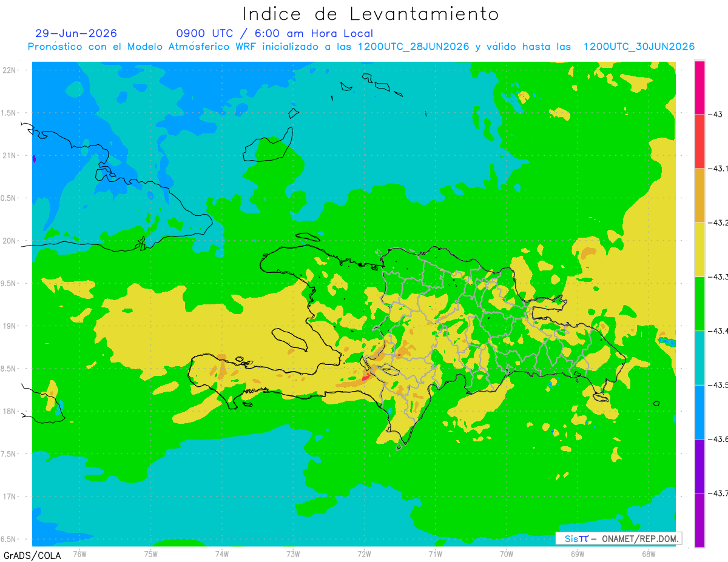Click the red legend swatch below -43
This screenshot has width=728, height=562.
699,141
